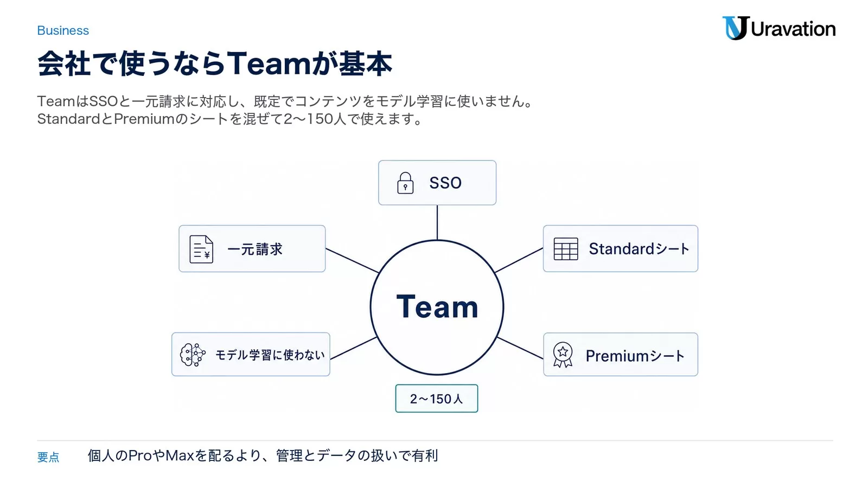868x488 pixels.
Task: Click the summary line 個人のProやMaxを配るより
Action: (x=263, y=455)
